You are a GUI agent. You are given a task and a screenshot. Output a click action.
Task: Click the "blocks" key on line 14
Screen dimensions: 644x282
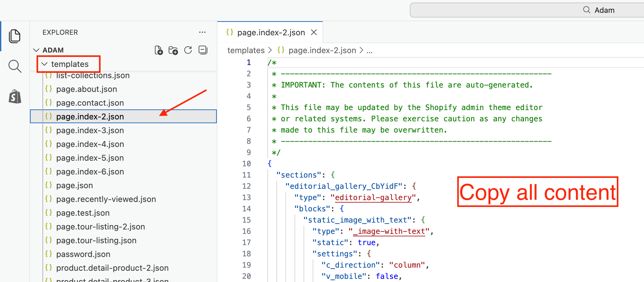pyautogui.click(x=312, y=209)
